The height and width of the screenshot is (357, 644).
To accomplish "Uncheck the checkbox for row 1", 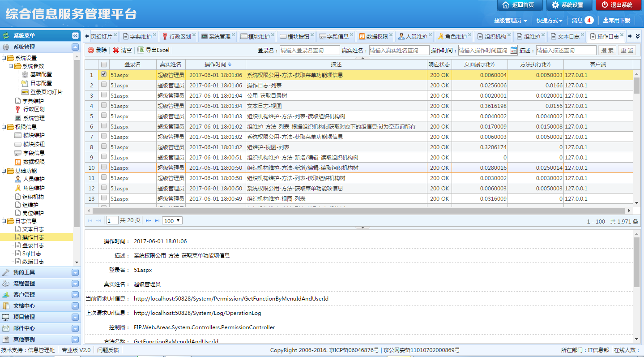I will point(104,75).
